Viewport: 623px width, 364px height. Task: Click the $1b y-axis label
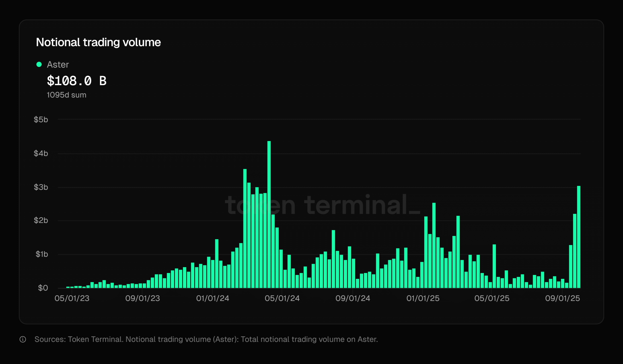tap(42, 254)
